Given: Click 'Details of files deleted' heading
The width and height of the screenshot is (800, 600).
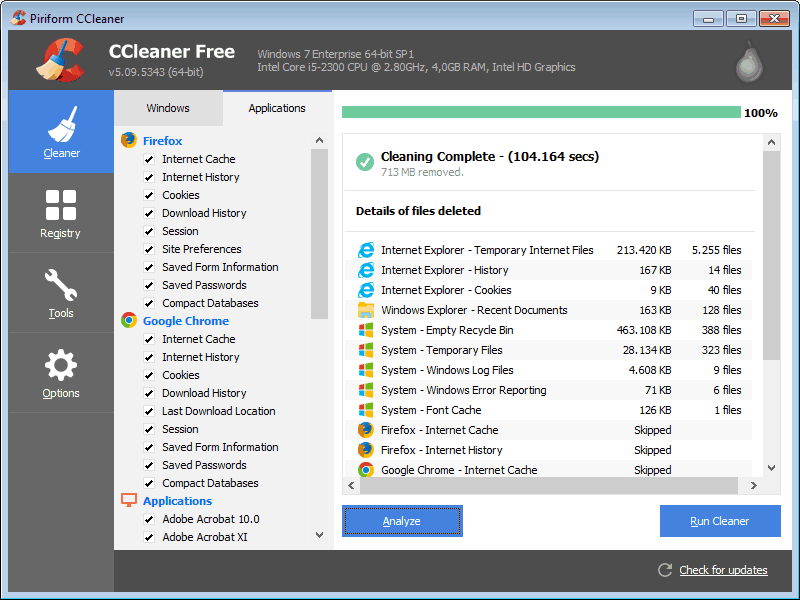Looking at the screenshot, I should [418, 211].
